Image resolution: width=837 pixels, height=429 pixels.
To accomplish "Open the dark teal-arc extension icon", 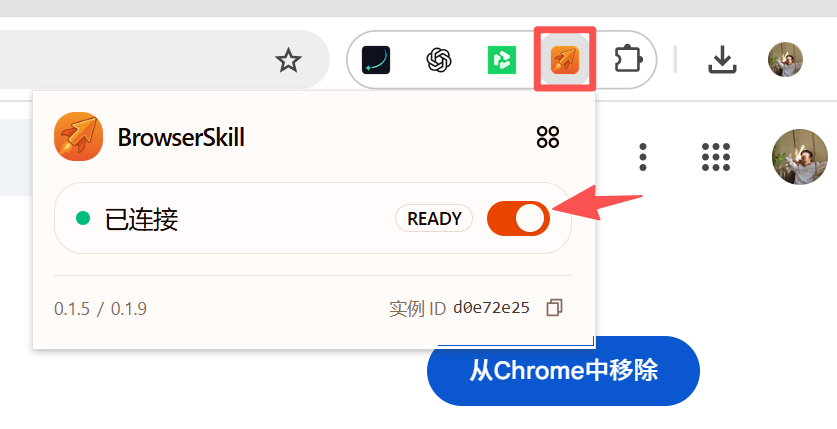I will click(x=376, y=60).
